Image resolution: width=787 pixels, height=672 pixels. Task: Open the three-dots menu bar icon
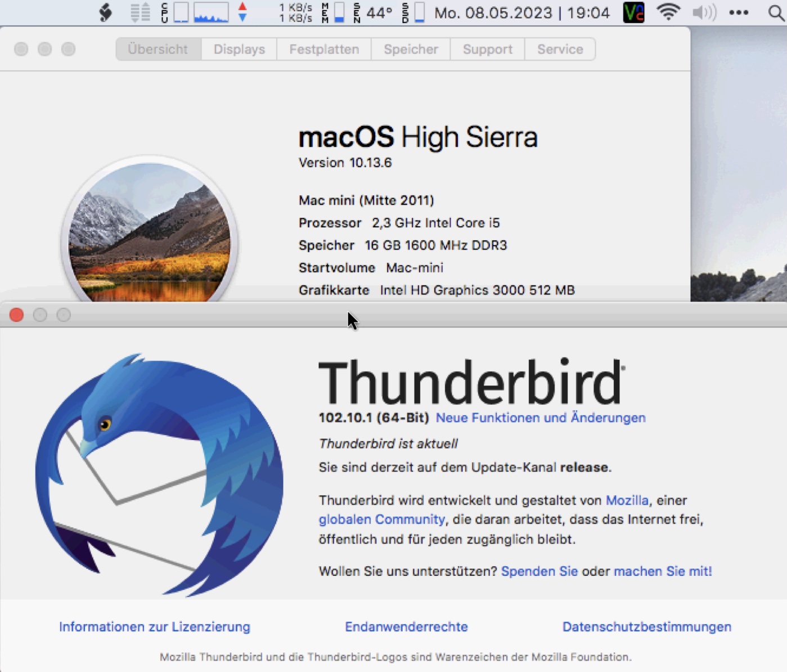[x=739, y=12]
